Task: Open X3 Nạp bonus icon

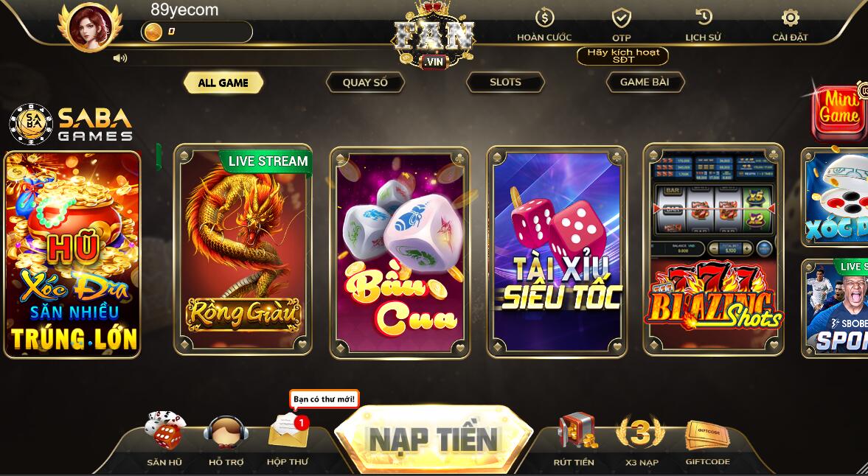Action: pos(640,432)
